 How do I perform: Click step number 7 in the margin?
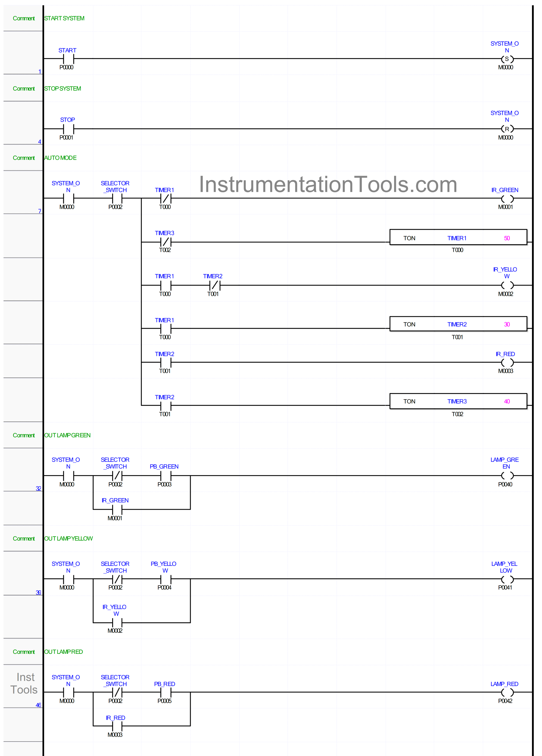coord(40,211)
